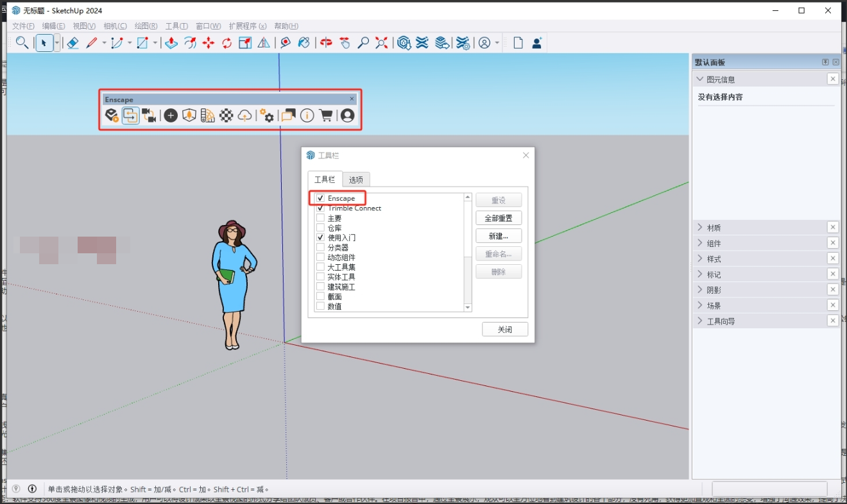This screenshot has height=504, width=847.
Task: Select the Scale tool
Action: 245,43
